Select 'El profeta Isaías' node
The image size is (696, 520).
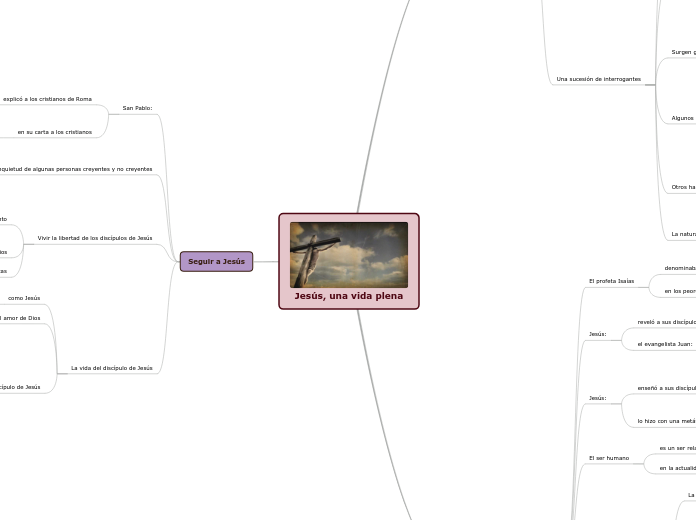612,281
